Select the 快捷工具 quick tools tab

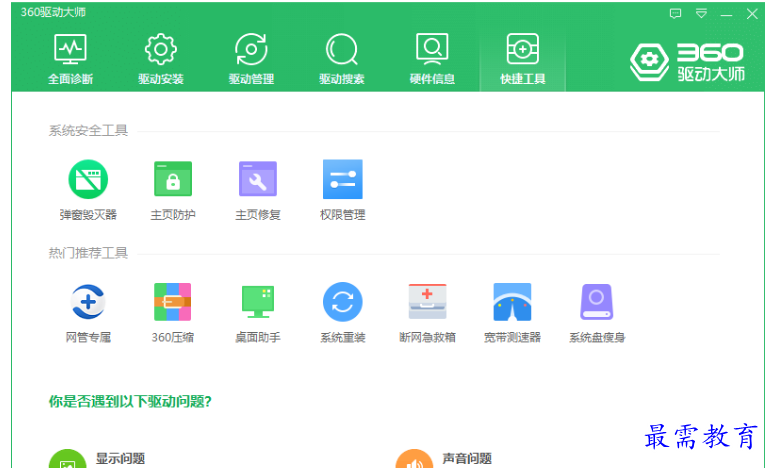click(x=523, y=59)
